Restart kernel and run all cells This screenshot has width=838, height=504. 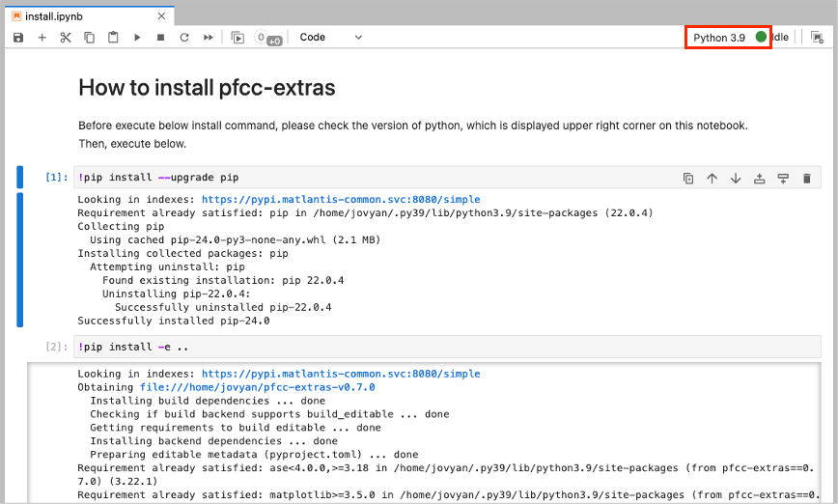[x=208, y=38]
